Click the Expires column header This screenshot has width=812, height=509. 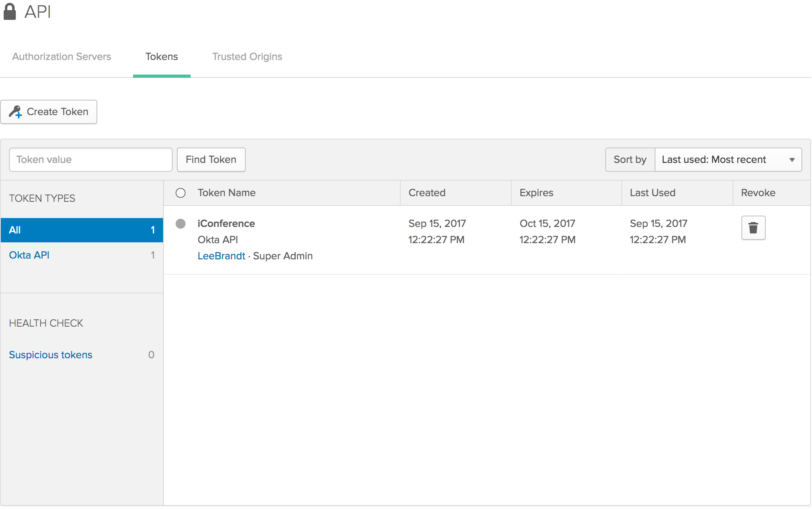[x=536, y=193]
